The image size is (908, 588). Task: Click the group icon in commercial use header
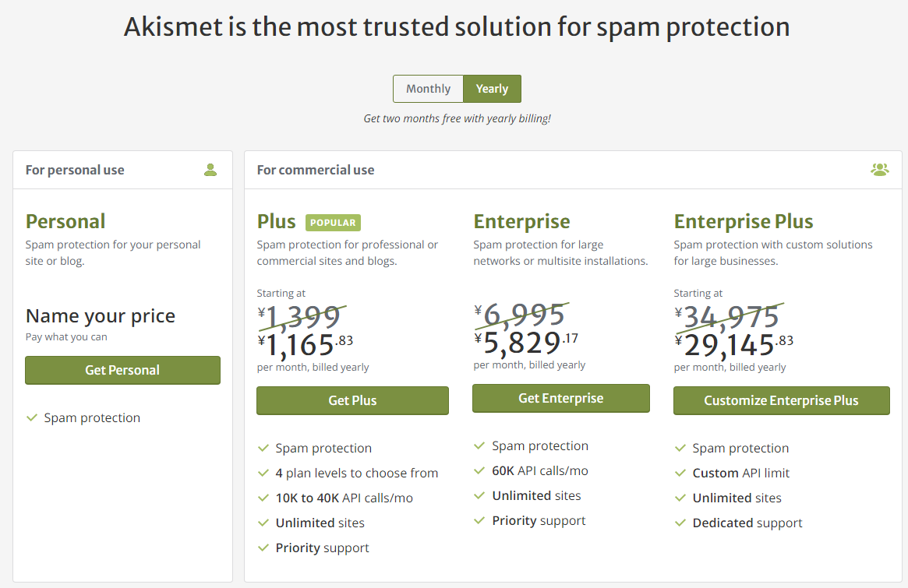(880, 170)
